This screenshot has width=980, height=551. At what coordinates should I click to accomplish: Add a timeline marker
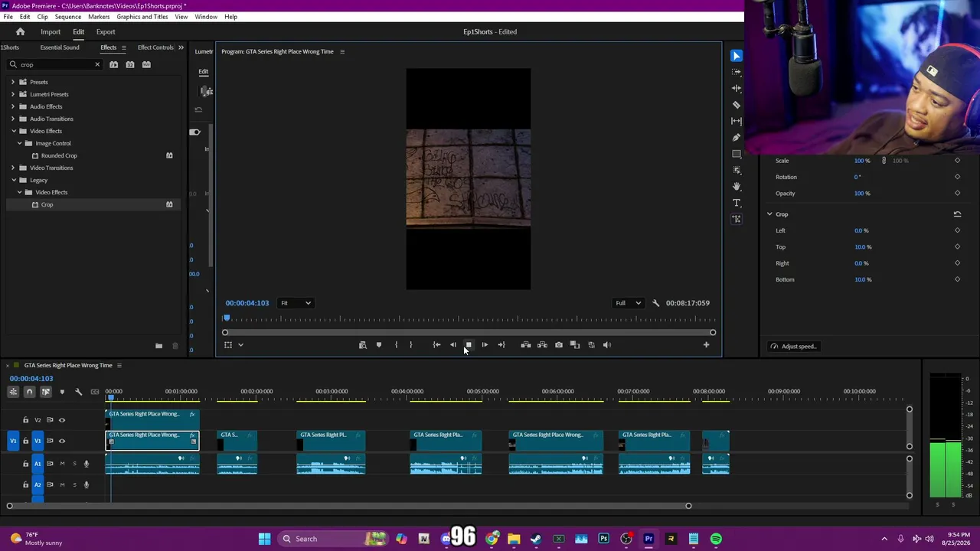[62, 392]
